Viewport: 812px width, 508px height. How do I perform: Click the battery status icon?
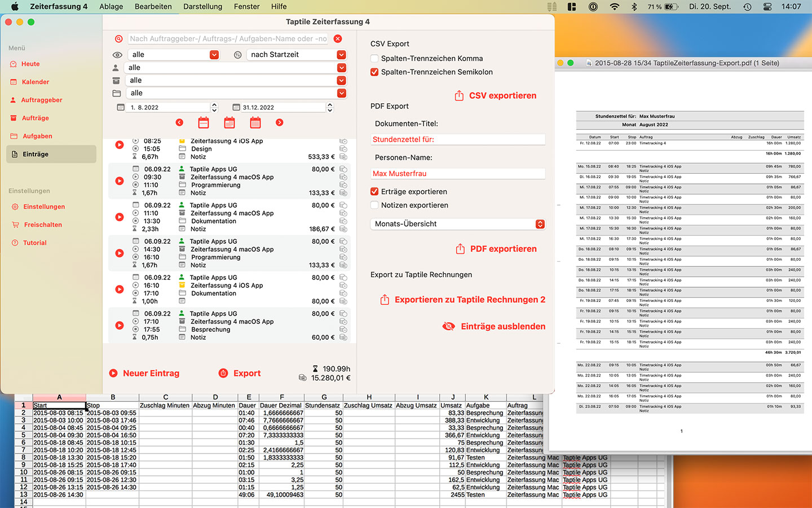point(671,7)
